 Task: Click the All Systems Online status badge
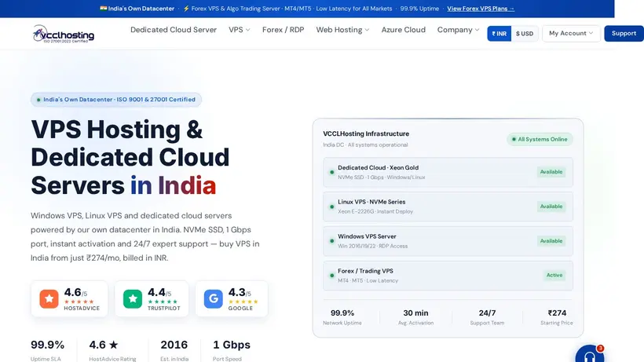click(540, 139)
